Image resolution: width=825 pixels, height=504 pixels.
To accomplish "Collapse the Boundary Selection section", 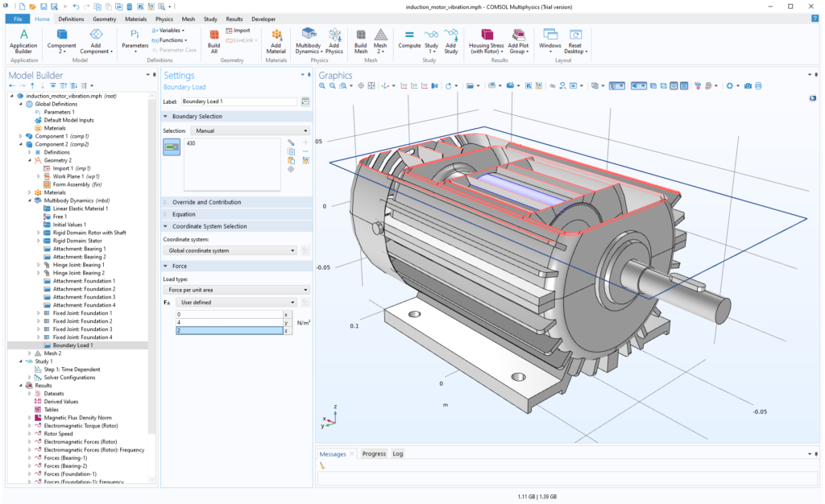I will click(237, 117).
